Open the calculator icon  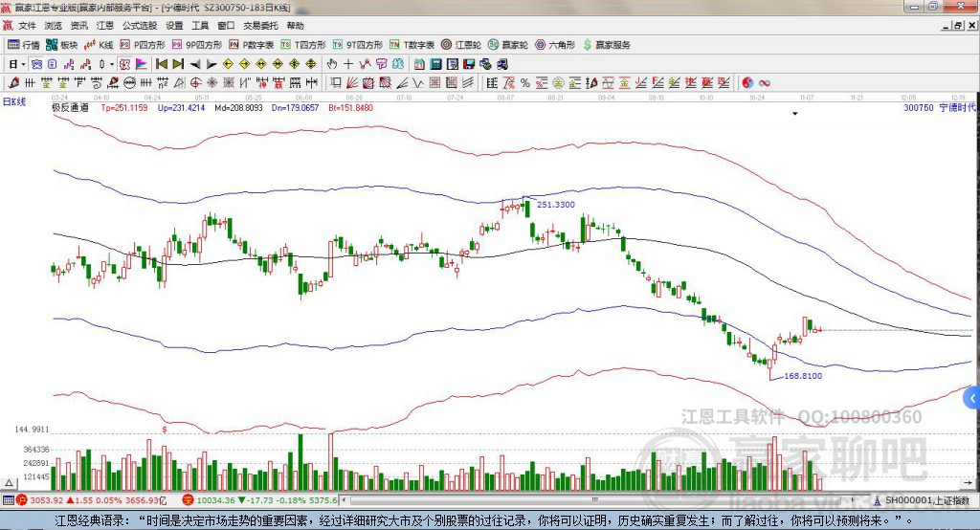(x=435, y=64)
